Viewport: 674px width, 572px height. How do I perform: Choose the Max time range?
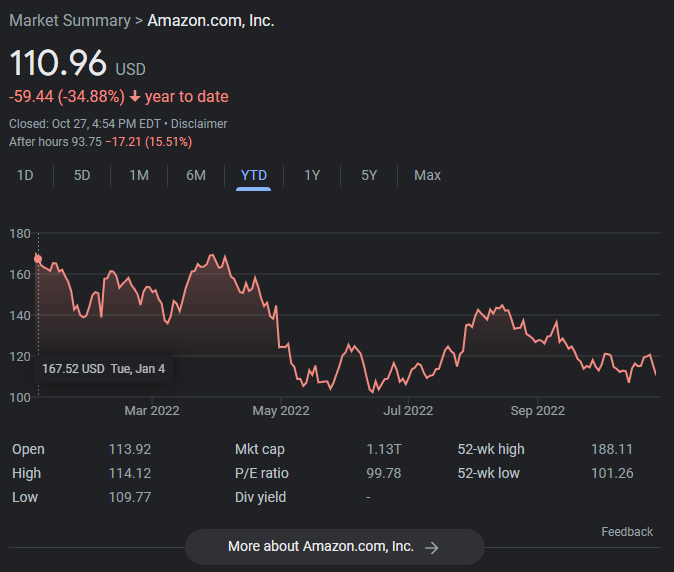point(427,175)
